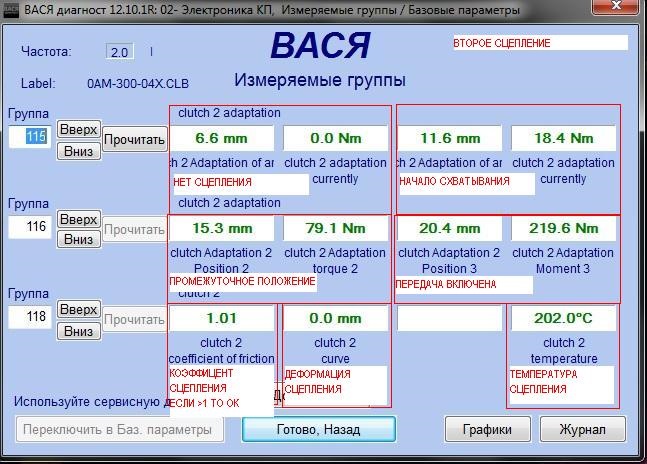Close the ВАСЯ диагност window

[616, 6]
